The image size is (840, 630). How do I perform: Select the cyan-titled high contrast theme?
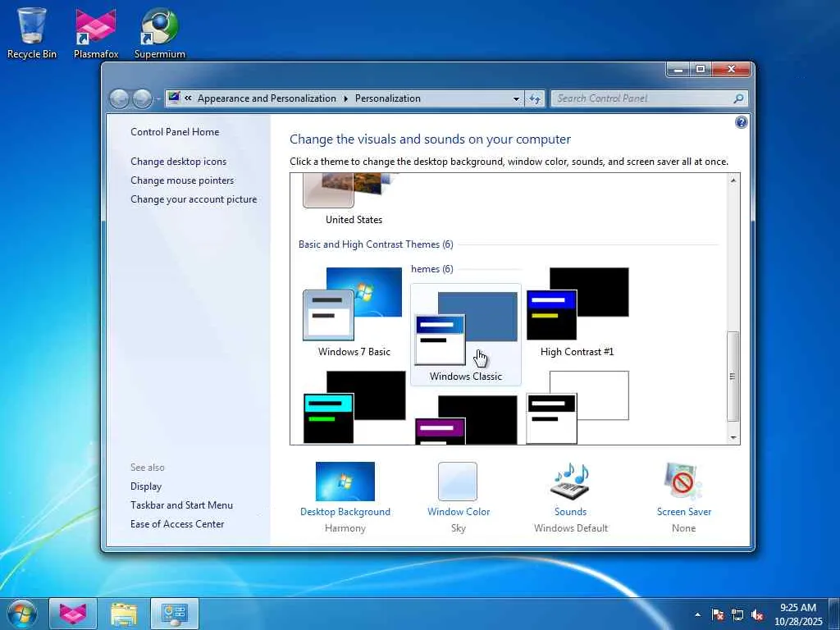(x=354, y=407)
